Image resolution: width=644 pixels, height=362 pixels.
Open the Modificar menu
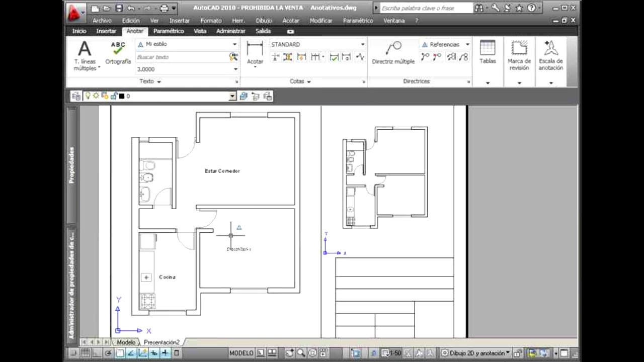pyautogui.click(x=321, y=21)
